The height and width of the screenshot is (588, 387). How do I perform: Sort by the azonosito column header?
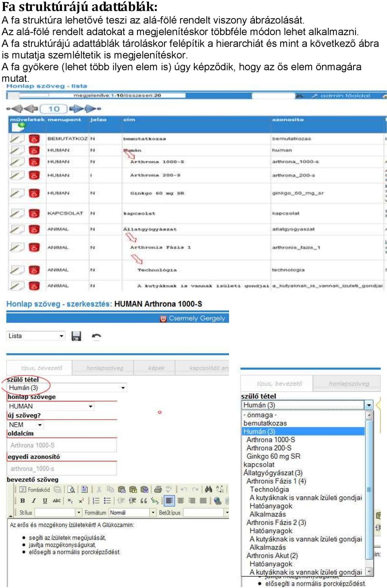pos(288,120)
